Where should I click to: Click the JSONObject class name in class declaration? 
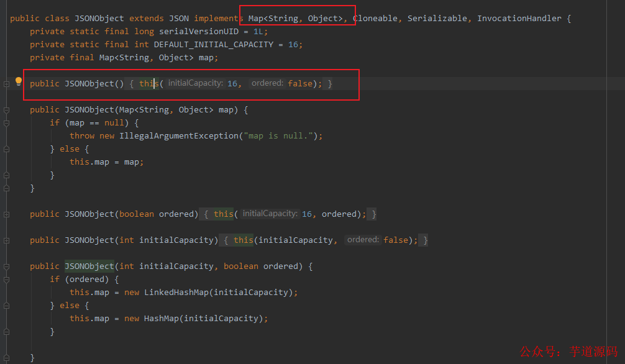point(99,19)
